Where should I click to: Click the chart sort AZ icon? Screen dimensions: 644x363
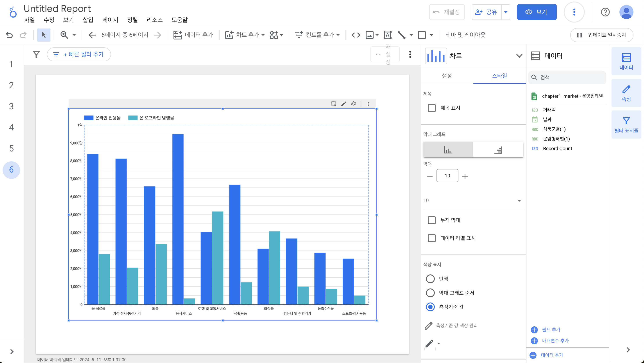pyautogui.click(x=353, y=104)
